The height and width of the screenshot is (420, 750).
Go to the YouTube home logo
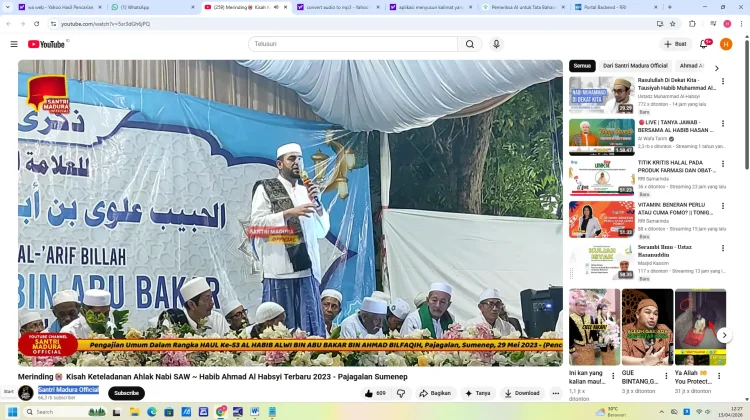tap(46, 44)
